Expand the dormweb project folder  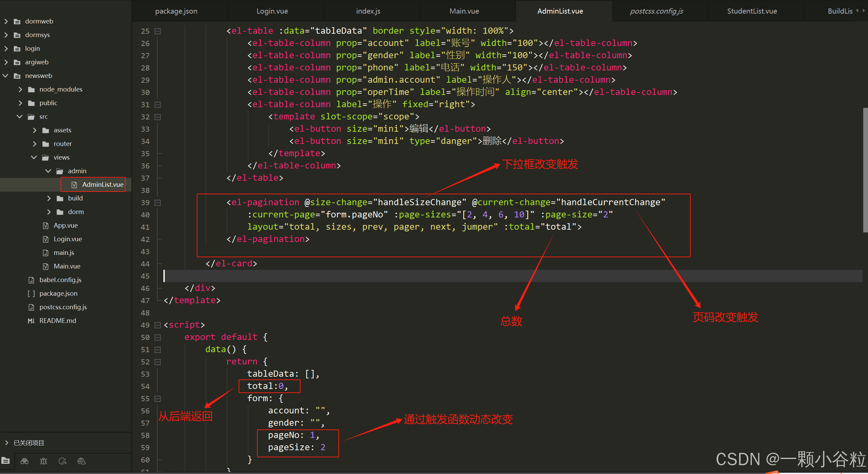[6, 21]
